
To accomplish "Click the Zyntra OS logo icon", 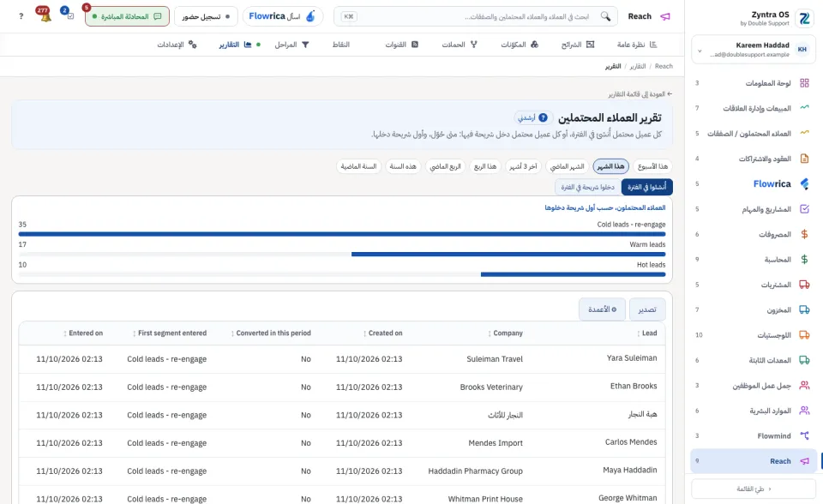I will point(804,18).
